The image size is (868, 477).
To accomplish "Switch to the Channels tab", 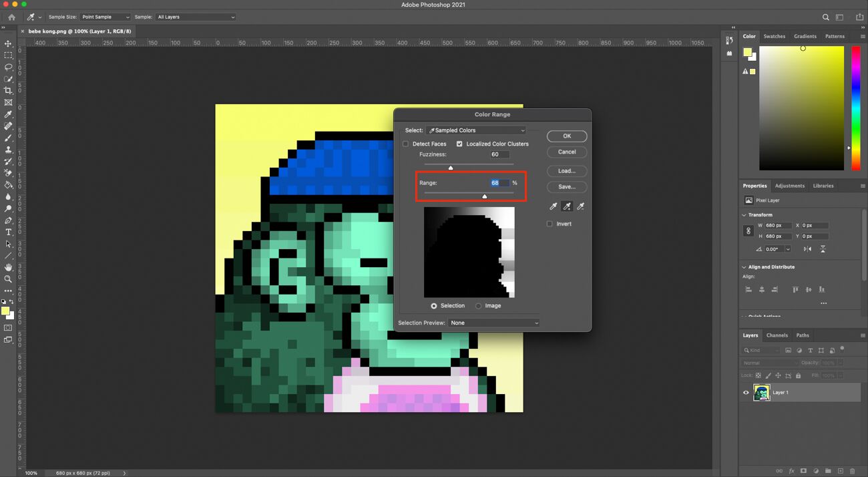I will pos(777,335).
